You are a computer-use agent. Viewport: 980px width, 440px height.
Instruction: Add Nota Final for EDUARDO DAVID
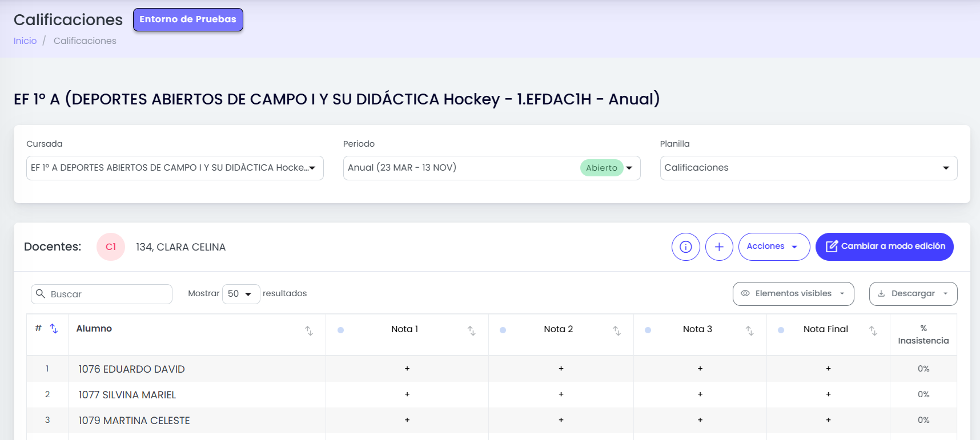[x=828, y=369]
